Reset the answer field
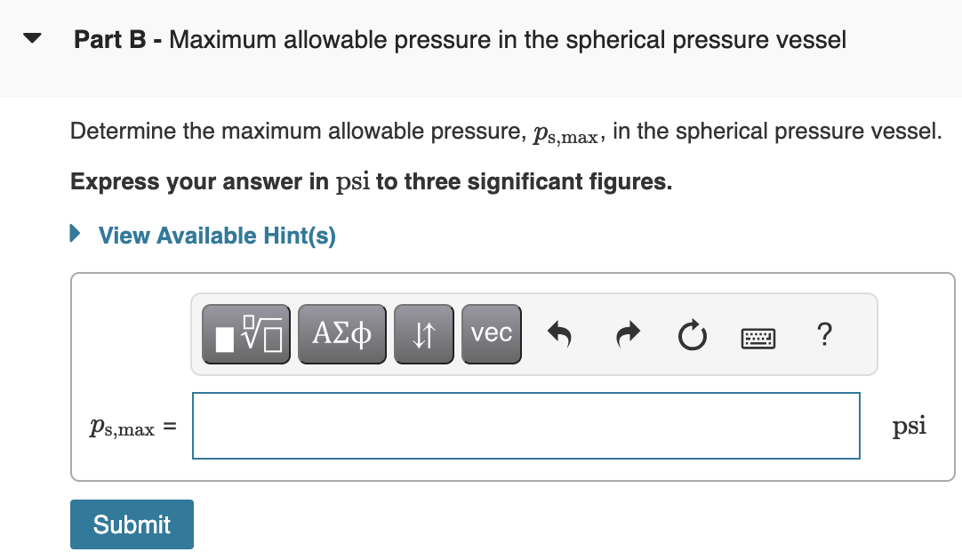The width and height of the screenshot is (962, 560). tap(692, 335)
